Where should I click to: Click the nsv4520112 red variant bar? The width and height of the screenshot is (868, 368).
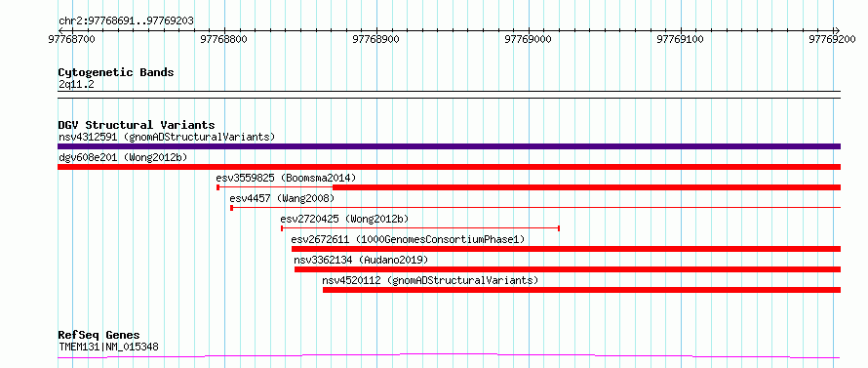tap(581, 290)
